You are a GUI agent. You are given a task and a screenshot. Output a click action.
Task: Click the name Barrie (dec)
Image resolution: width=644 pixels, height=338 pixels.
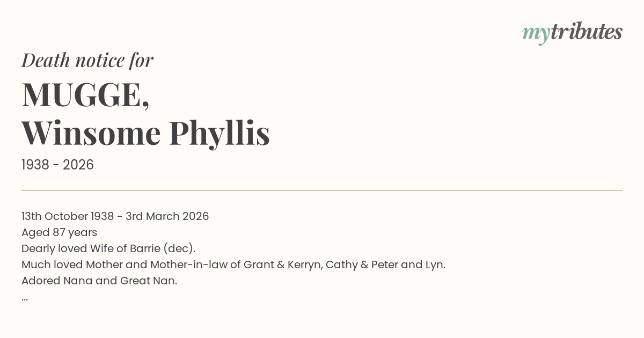pos(163,248)
